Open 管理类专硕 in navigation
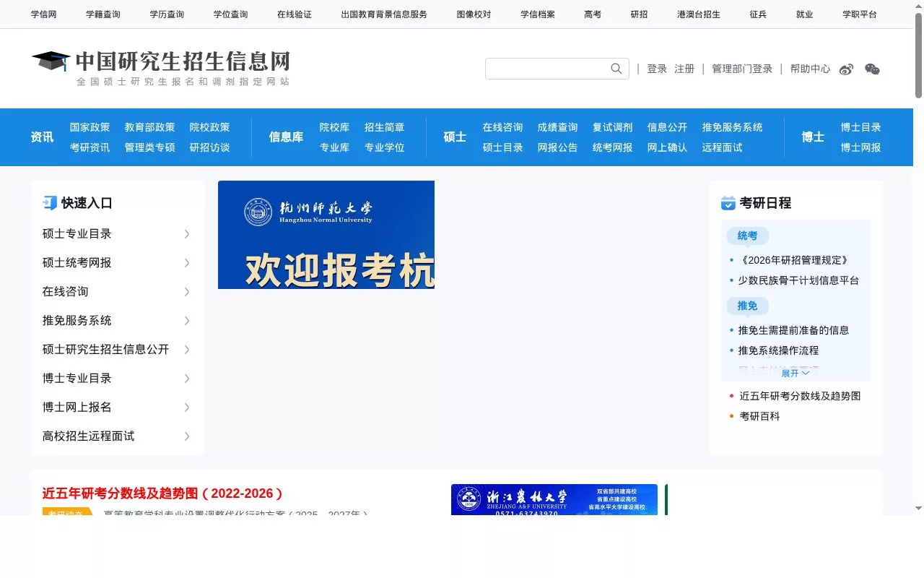 click(x=150, y=147)
